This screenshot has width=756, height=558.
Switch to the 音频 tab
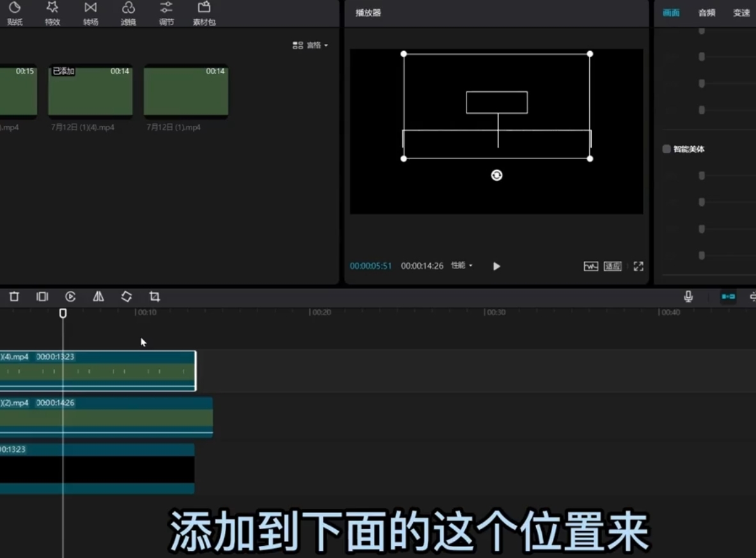tap(706, 13)
